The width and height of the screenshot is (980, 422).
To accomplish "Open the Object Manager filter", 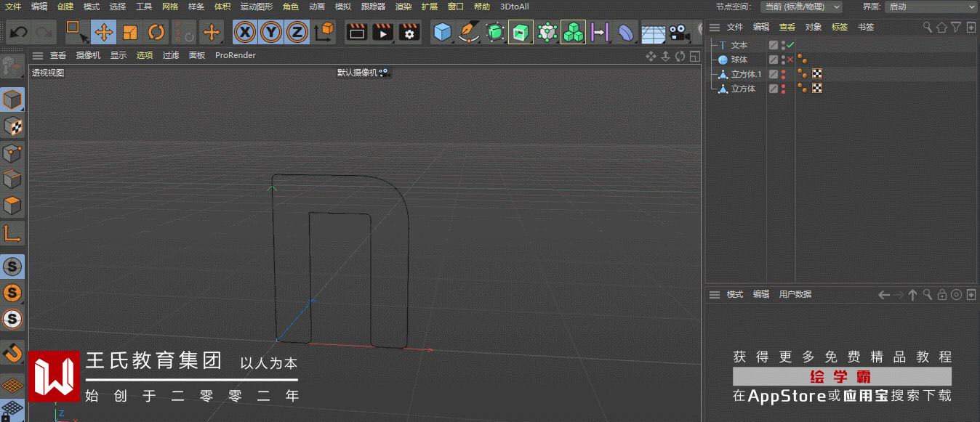I will pyautogui.click(x=956, y=27).
